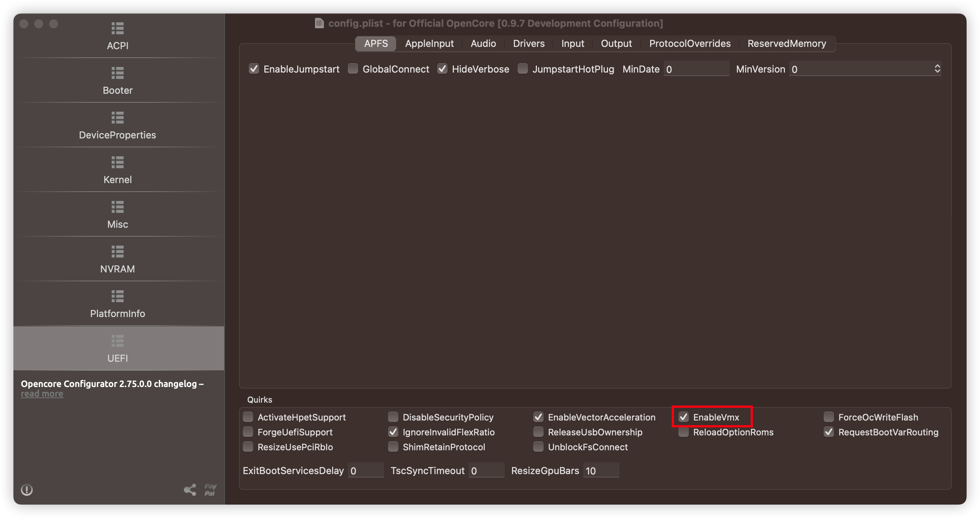The height and width of the screenshot is (518, 980).
Task: Open the MinVersion stepper dropdown
Action: coord(937,69)
